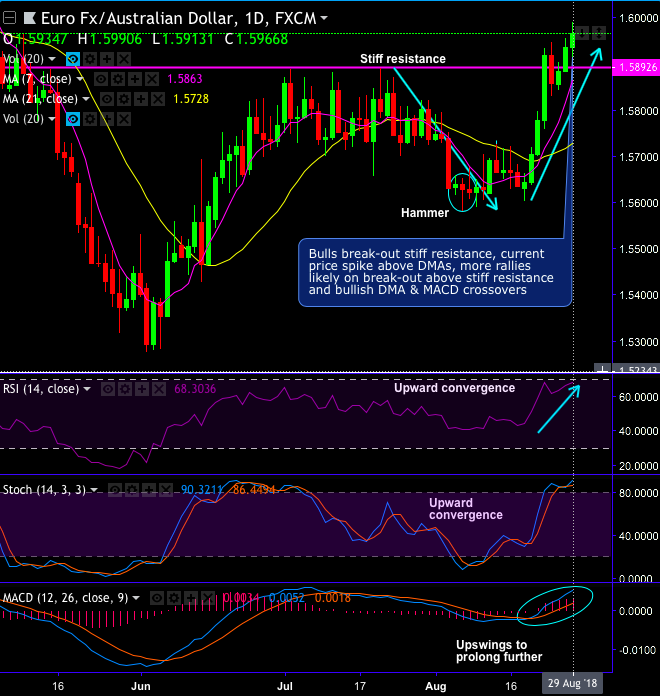Viewport: 660px width, 696px height.
Task: Click the plus icon of MA (7, close)
Action: pos(135,79)
